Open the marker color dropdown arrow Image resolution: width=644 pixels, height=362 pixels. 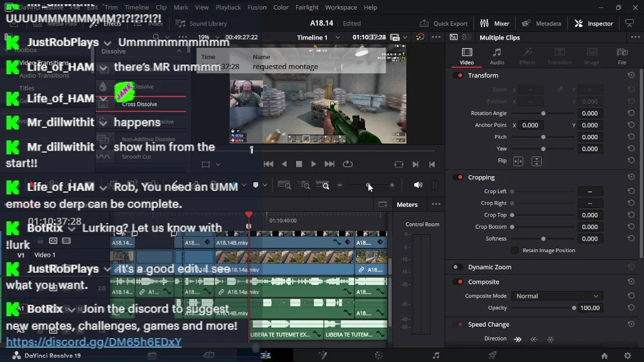(x=265, y=186)
